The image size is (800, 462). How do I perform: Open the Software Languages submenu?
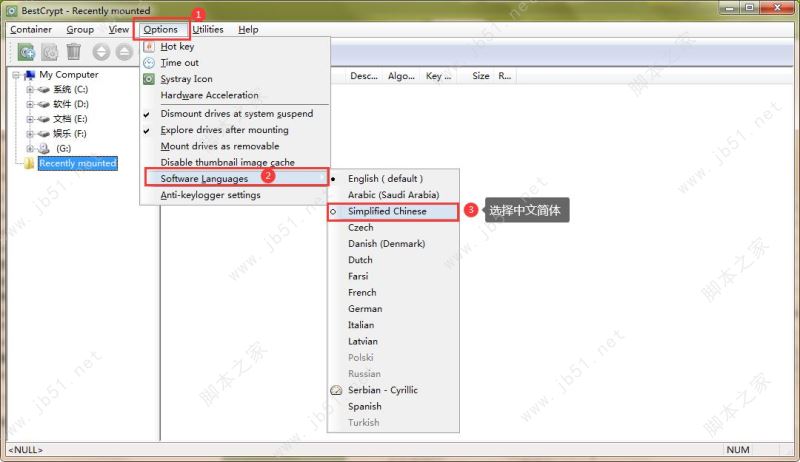click(x=237, y=177)
